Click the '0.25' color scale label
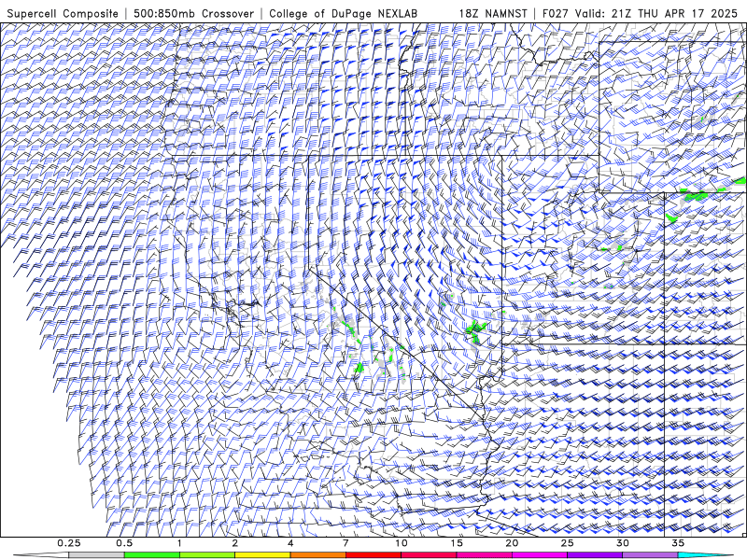This screenshot has width=747, height=560. tap(69, 543)
